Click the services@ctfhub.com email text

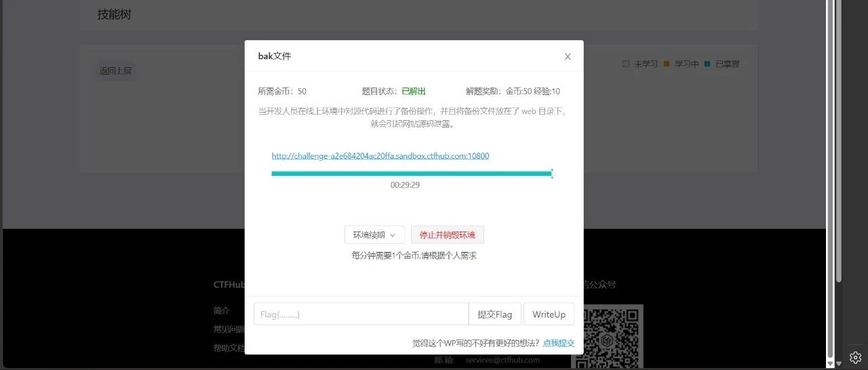tap(502, 360)
